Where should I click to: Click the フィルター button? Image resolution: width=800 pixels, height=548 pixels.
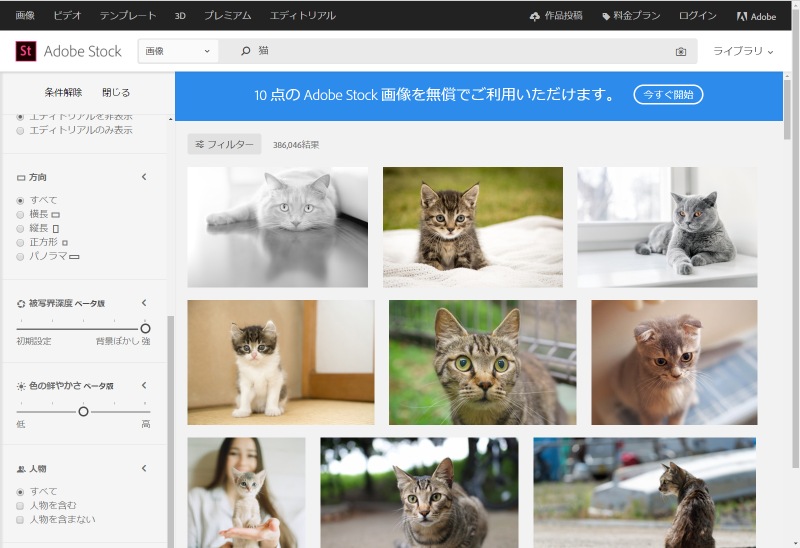pos(224,144)
